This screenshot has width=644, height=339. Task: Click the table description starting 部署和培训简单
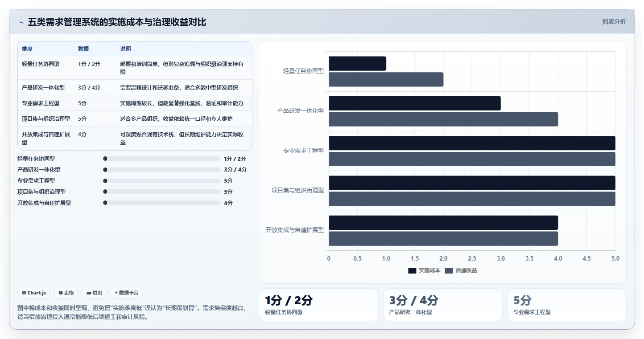[x=182, y=68]
